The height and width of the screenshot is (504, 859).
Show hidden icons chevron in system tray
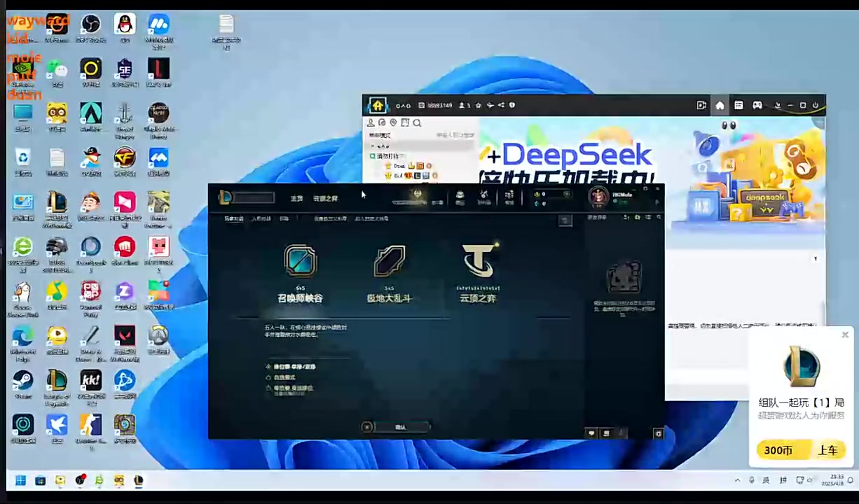coord(737,480)
